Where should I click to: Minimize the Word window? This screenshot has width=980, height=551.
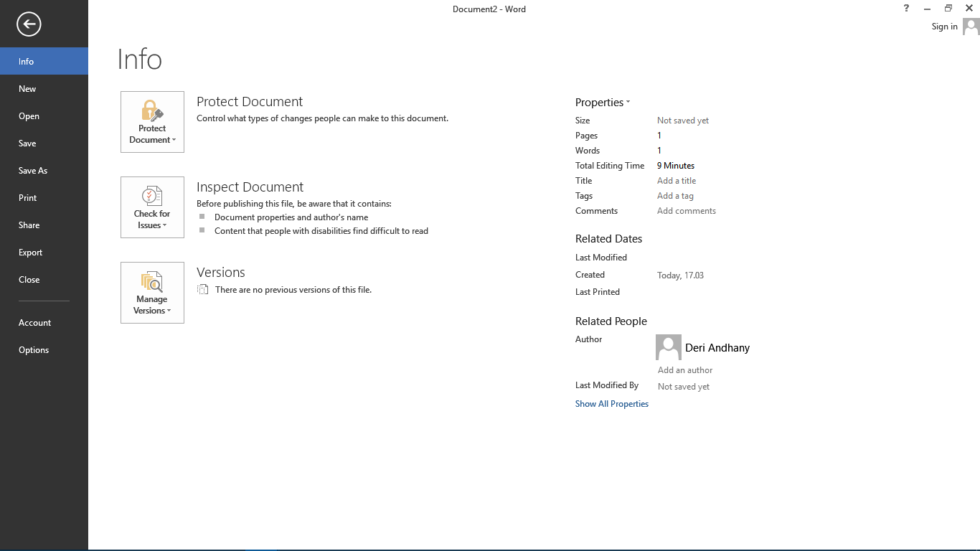(928, 9)
